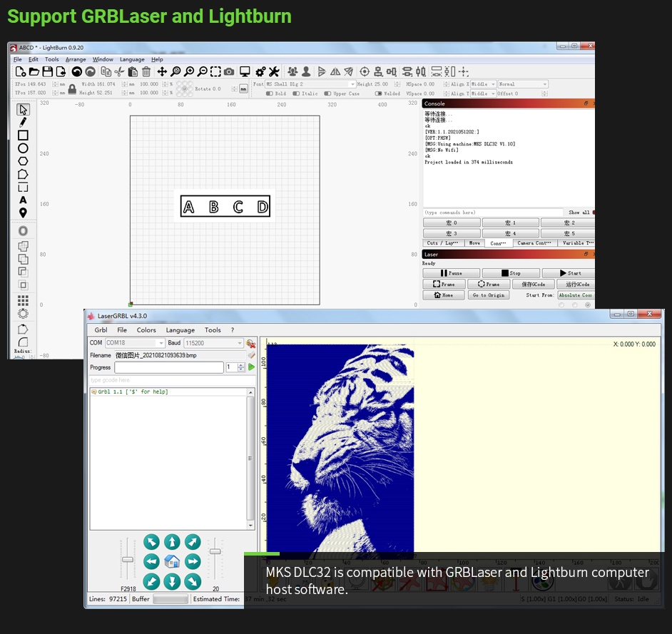Select the Position marker pin tool
This screenshot has height=634, width=672.
click(23, 213)
